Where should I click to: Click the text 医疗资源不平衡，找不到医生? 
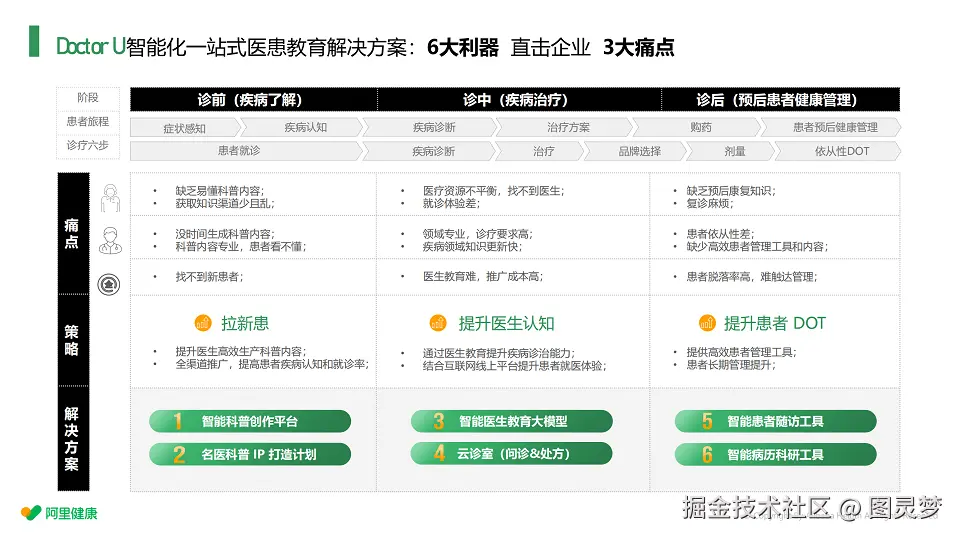click(492, 191)
